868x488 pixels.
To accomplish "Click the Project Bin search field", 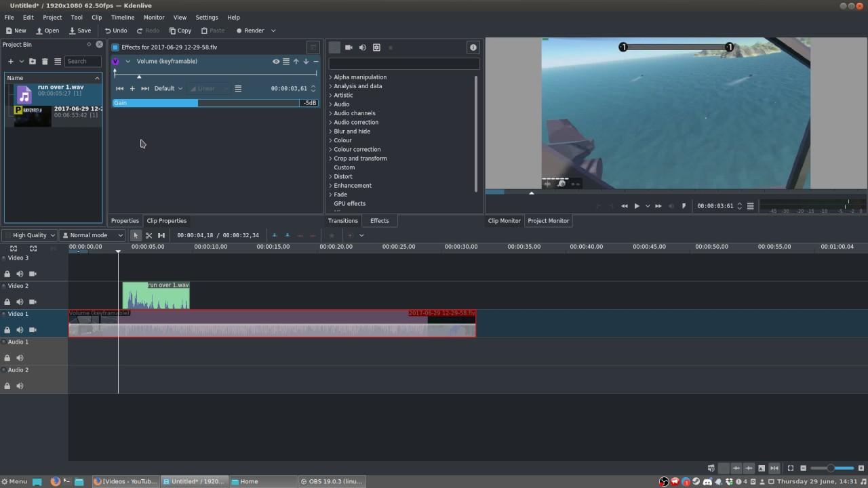I will point(83,62).
